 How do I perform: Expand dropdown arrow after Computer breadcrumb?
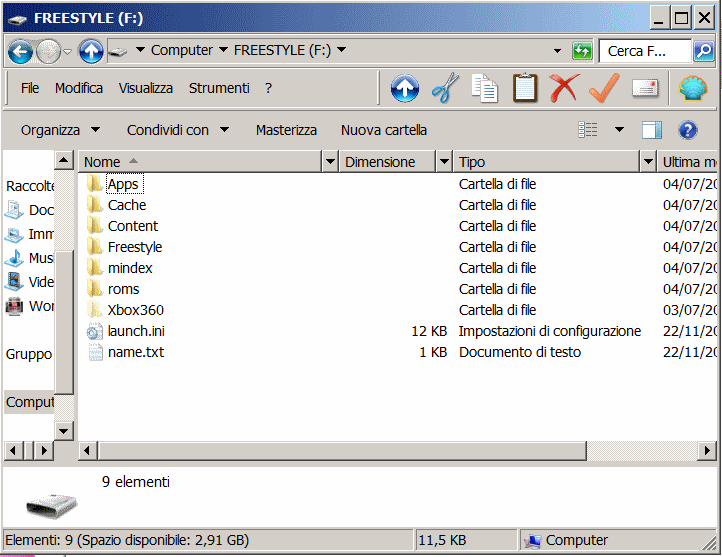pyautogui.click(x=223, y=50)
